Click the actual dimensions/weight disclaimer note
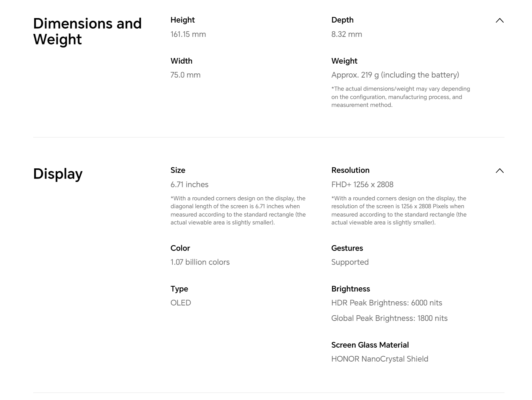This screenshot has width=532, height=400. coord(400,97)
